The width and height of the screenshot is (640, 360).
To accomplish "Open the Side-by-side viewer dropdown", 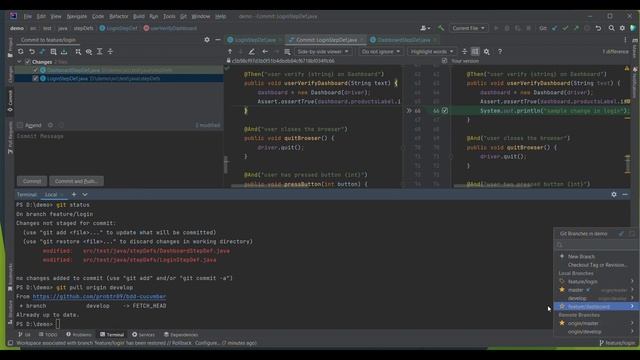I will [323, 52].
